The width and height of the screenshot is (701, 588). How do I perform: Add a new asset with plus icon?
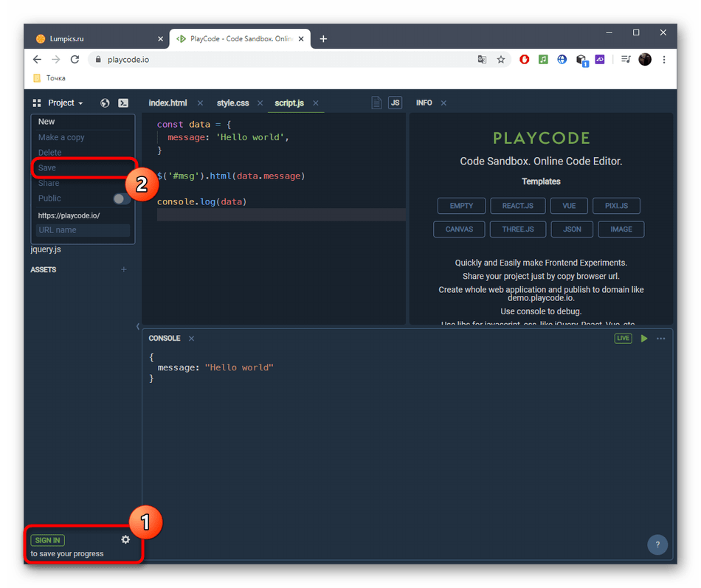(124, 270)
